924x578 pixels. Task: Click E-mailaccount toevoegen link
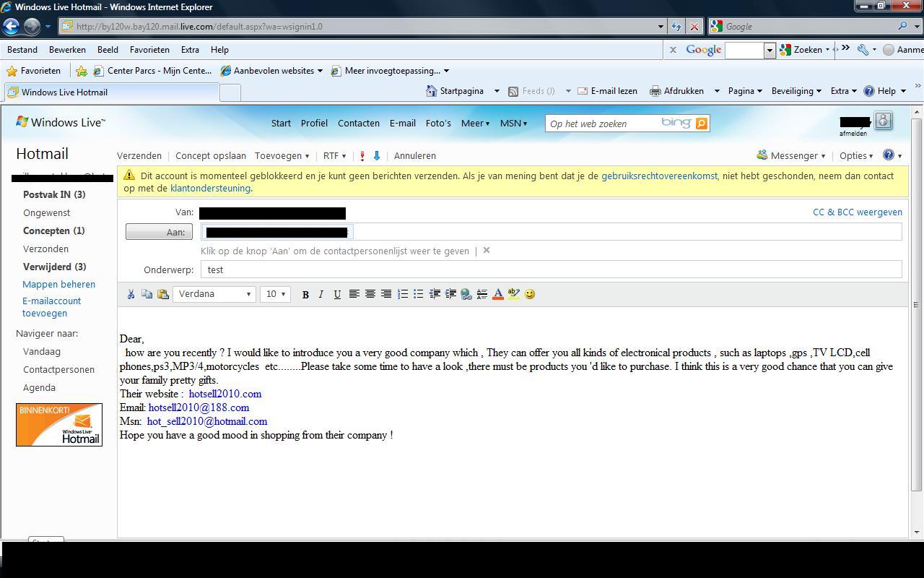[52, 307]
